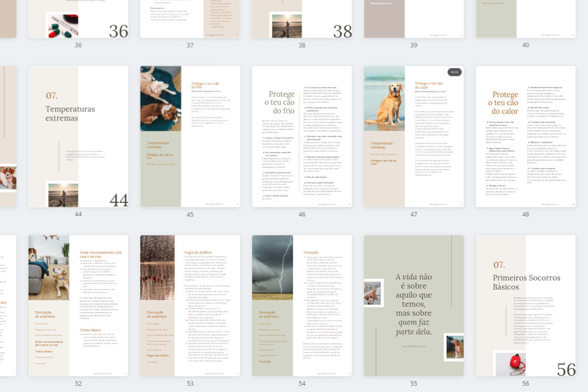Select page 45 with sleeping dogs photo
This screenshot has height=392, width=588.
[x=190, y=136]
